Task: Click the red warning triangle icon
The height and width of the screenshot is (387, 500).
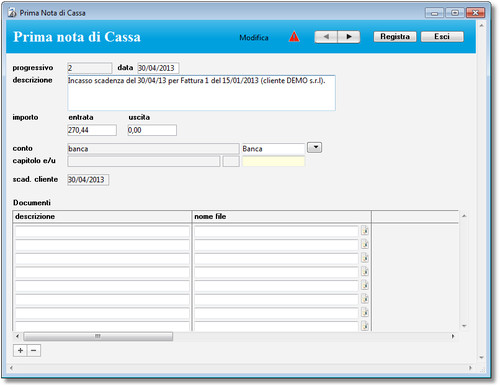Action: tap(294, 36)
